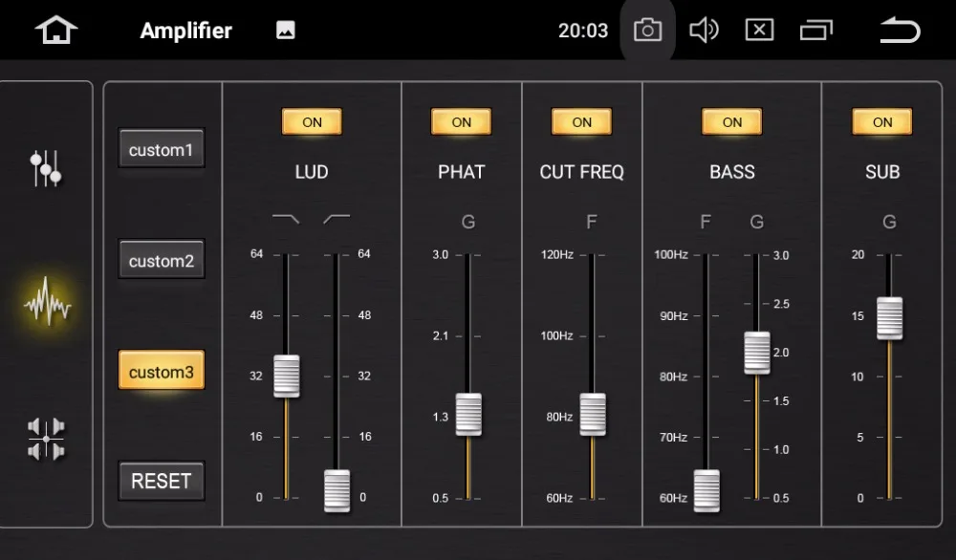
Task: Click the 2.1 mark on PHAT scale
Action: (x=440, y=335)
